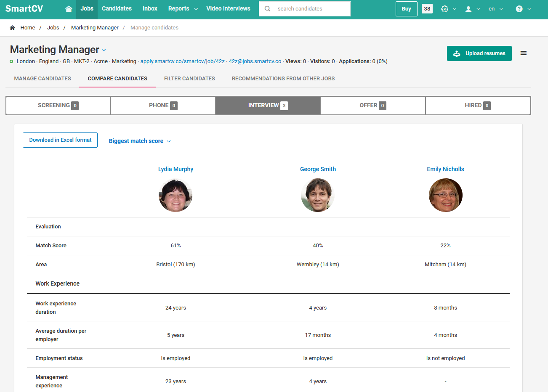Focus the search candidates input field

[x=305, y=9]
